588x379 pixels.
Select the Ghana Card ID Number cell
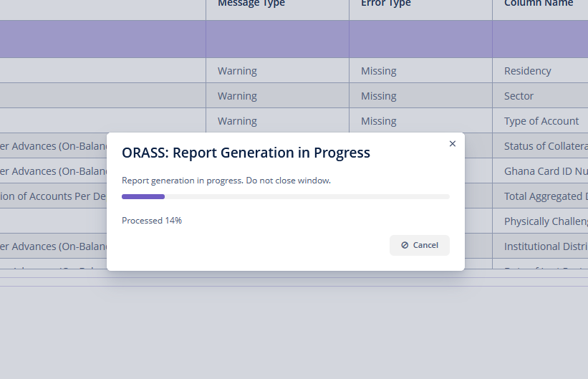[541, 171]
